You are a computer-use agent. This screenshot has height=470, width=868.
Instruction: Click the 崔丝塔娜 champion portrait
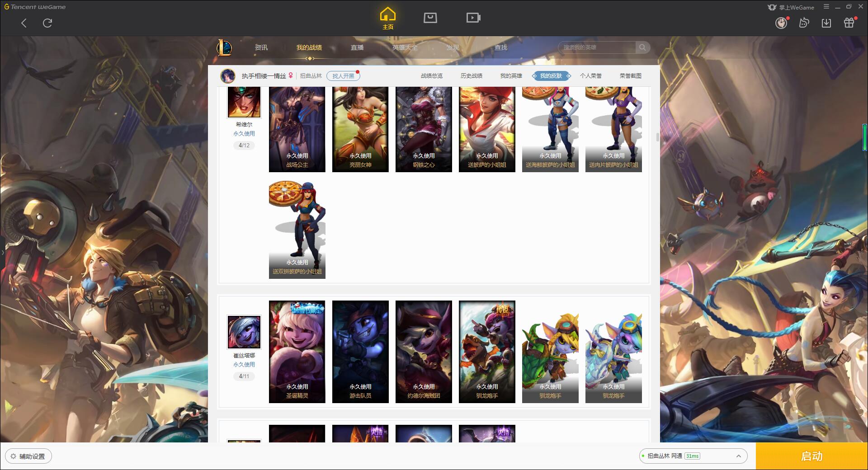(x=244, y=332)
